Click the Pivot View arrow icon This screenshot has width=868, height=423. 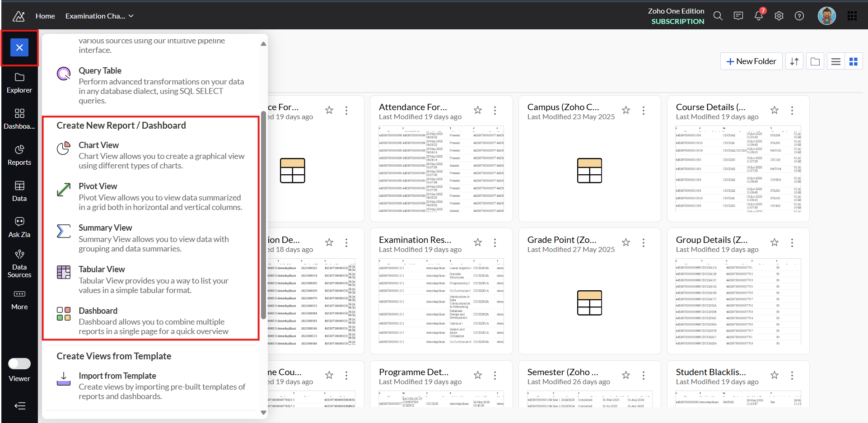pos(64,190)
